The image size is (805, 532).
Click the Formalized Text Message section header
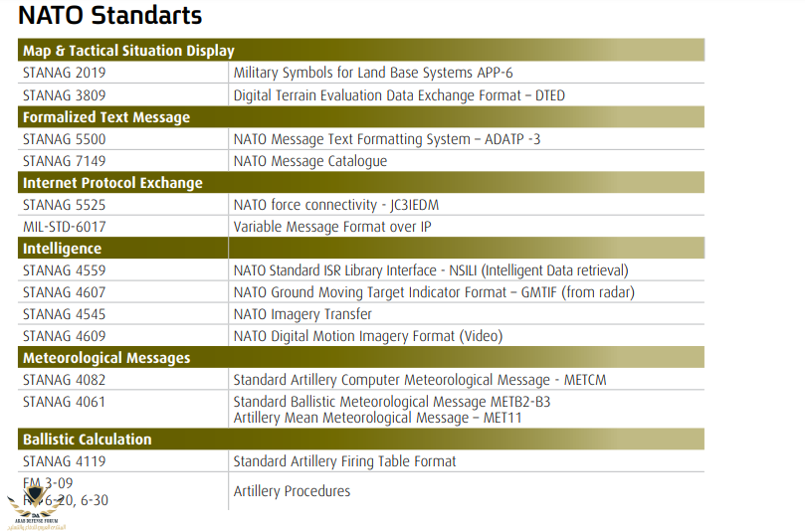(106, 117)
